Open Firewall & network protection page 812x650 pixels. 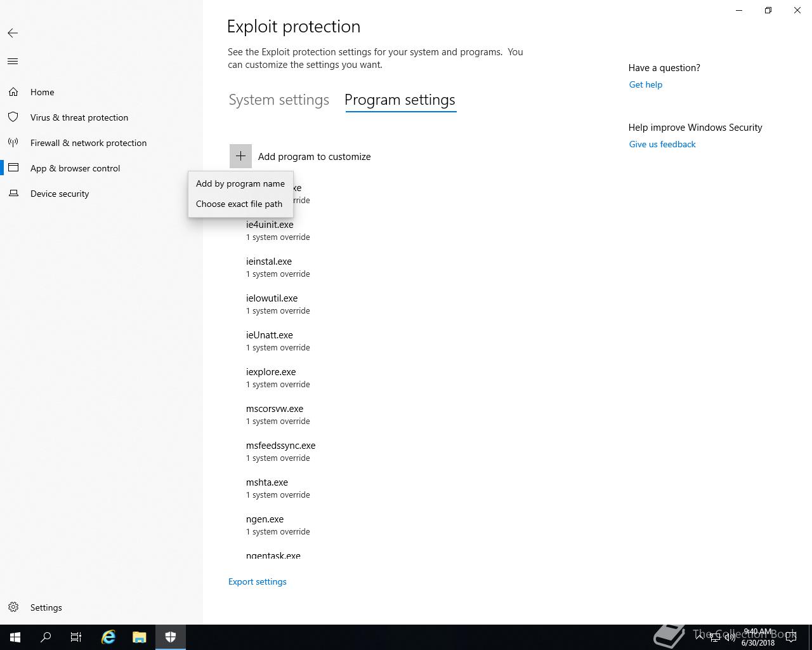(89, 143)
